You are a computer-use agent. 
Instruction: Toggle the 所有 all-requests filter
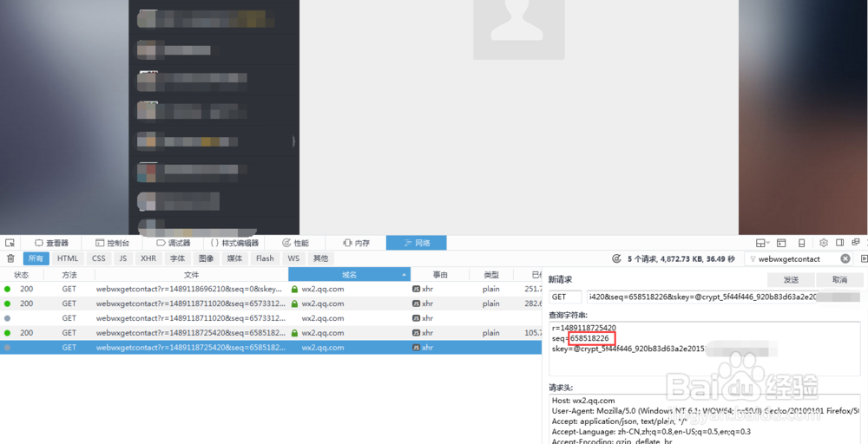pyautogui.click(x=36, y=258)
